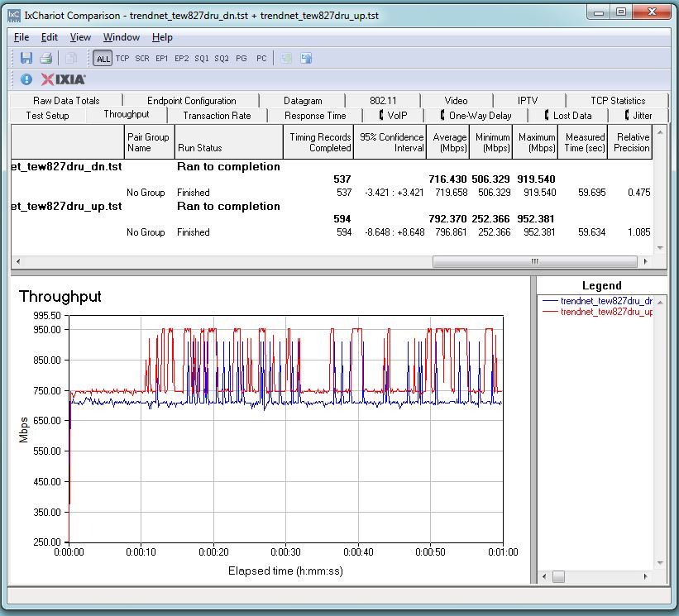The height and width of the screenshot is (616, 679).
Task: Click the blue export-chart icon
Action: 306,58
